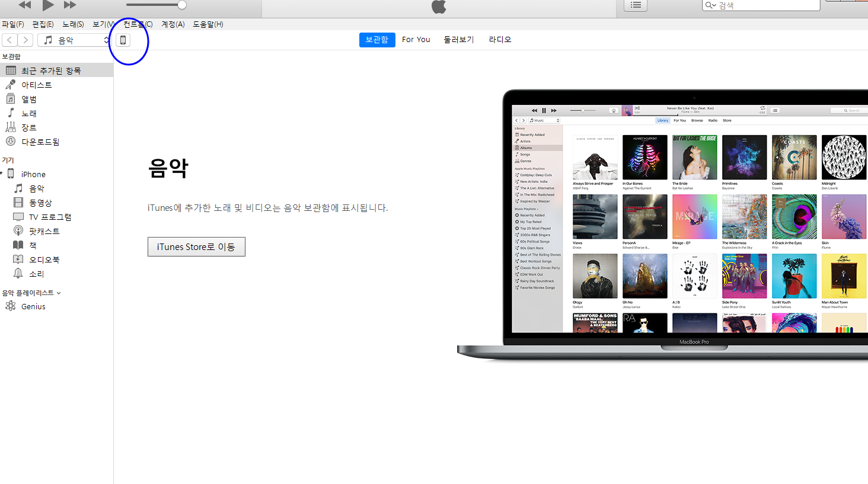
Task: Click the 동영상 film icon
Action: click(x=18, y=202)
